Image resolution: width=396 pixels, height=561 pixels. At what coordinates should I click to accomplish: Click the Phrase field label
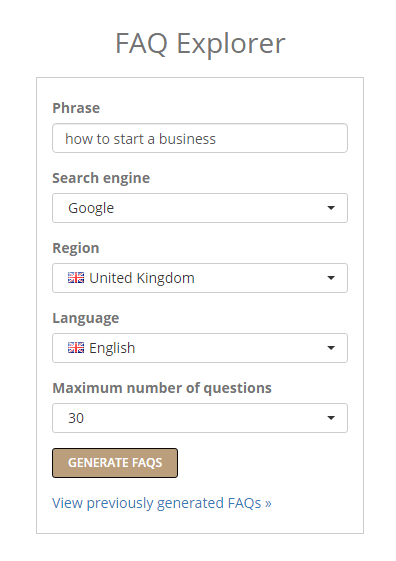(76, 108)
